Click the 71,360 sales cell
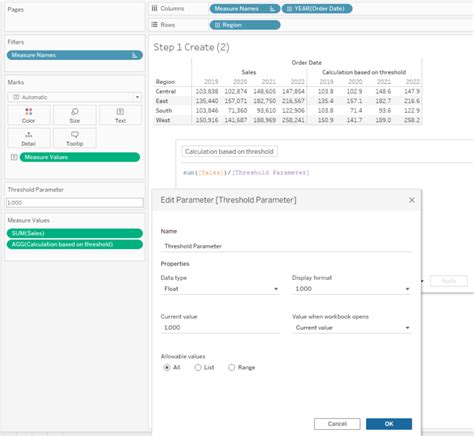The height and width of the screenshot is (436, 474). 238,111
